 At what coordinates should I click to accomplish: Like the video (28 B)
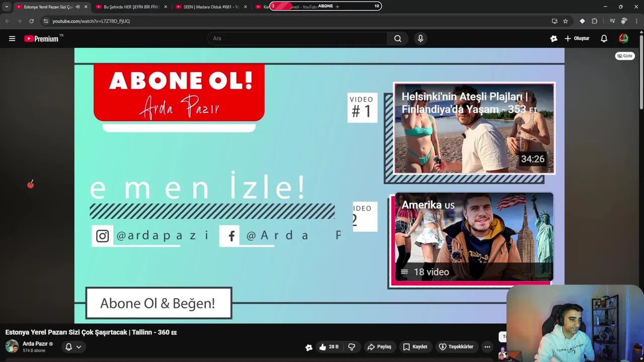point(329,347)
